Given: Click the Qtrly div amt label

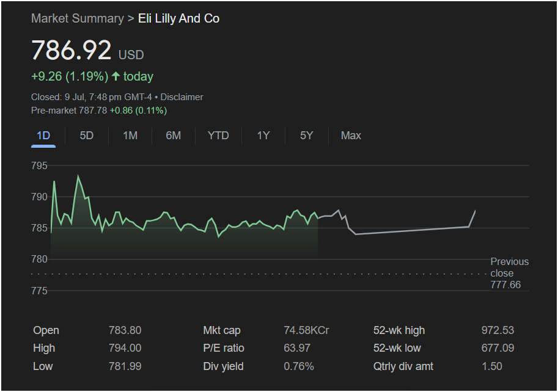Looking at the screenshot, I should 403,366.
